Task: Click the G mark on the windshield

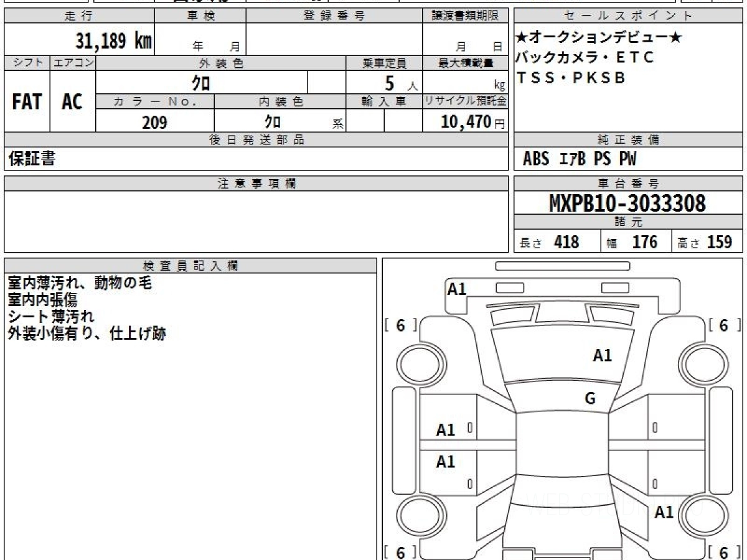Action: 590,398
